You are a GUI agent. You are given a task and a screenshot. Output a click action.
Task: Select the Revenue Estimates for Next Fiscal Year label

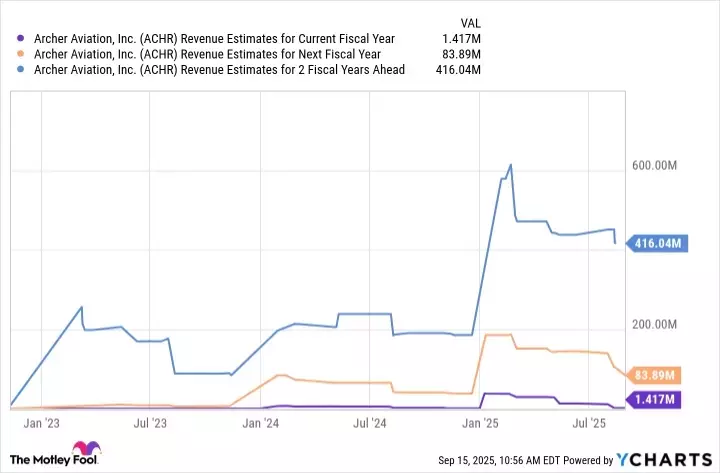coord(207,54)
